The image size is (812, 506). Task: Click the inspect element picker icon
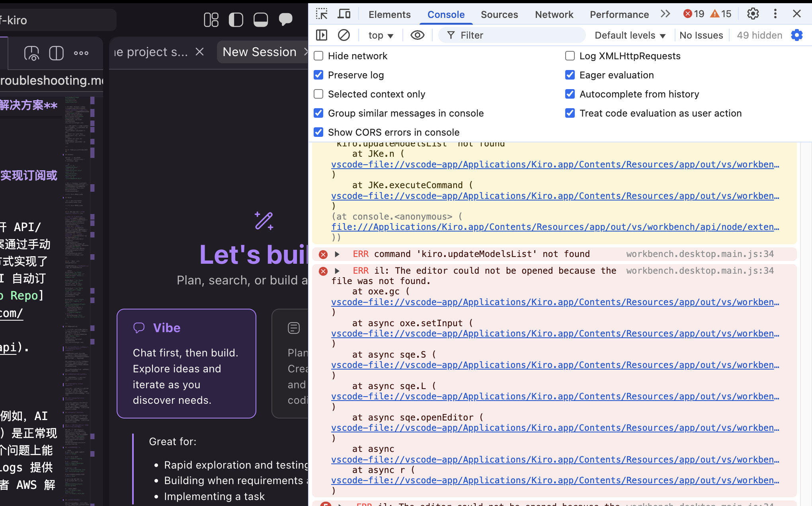tap(322, 14)
